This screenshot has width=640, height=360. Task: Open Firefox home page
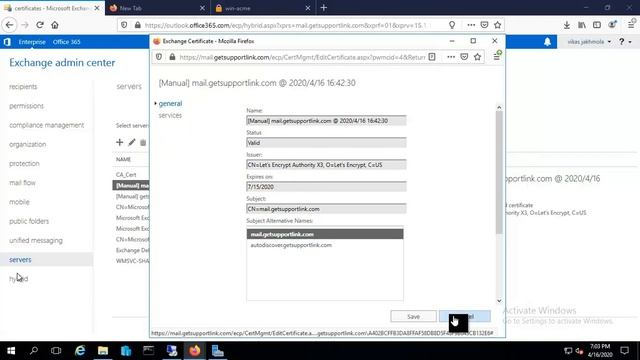(55, 25)
